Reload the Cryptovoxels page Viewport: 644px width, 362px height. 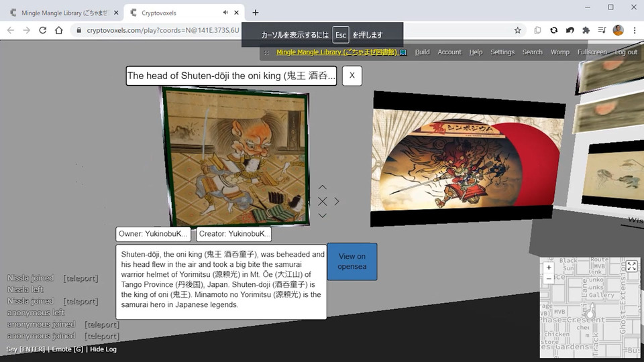tap(43, 30)
